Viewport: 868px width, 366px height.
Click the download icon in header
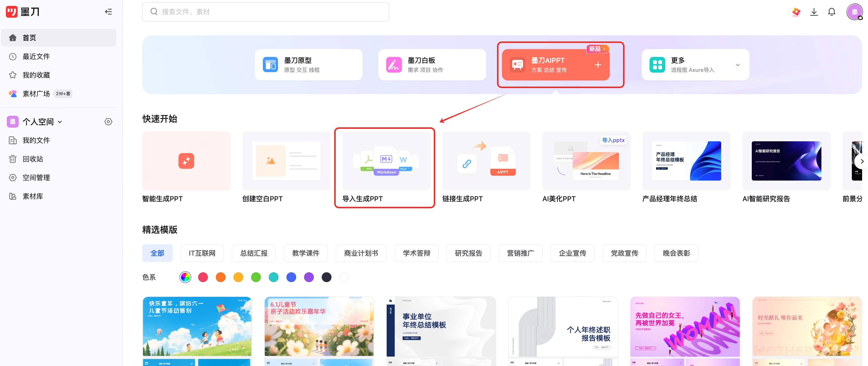coord(814,12)
